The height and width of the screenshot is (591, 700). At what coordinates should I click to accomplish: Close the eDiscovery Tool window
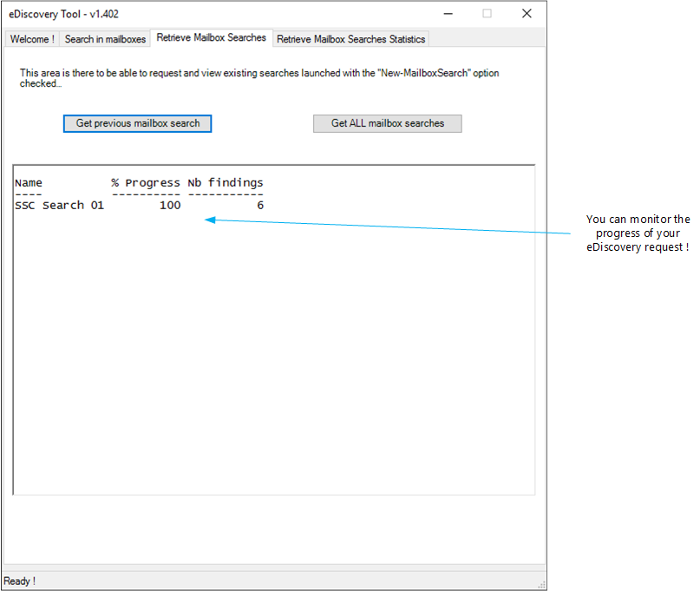pos(527,14)
